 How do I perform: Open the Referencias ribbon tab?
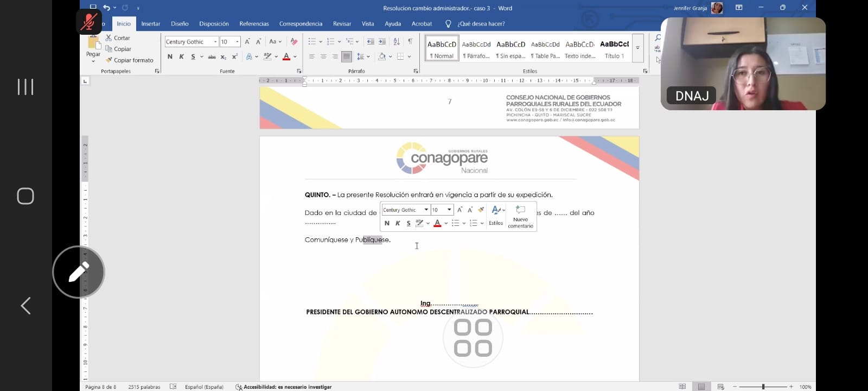[x=254, y=24]
